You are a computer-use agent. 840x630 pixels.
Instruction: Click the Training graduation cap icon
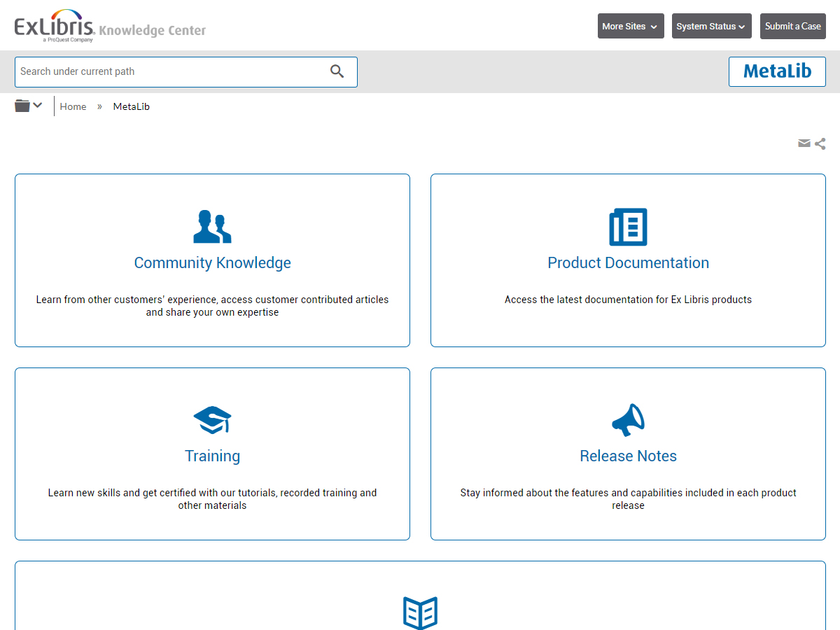212,420
